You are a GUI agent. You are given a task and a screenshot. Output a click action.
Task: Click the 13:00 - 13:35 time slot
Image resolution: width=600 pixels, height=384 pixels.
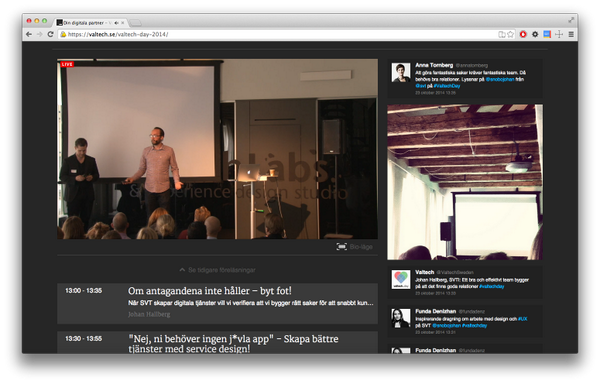pyautogui.click(x=83, y=291)
